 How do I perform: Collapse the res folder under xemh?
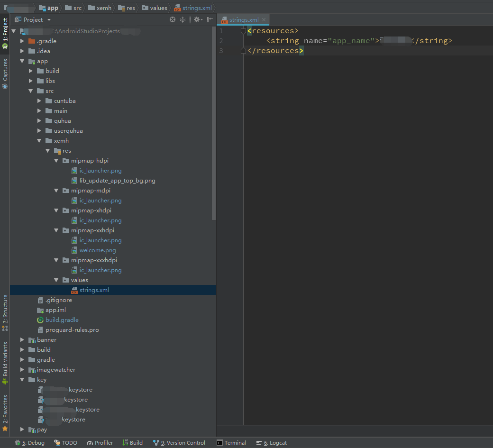pos(47,151)
